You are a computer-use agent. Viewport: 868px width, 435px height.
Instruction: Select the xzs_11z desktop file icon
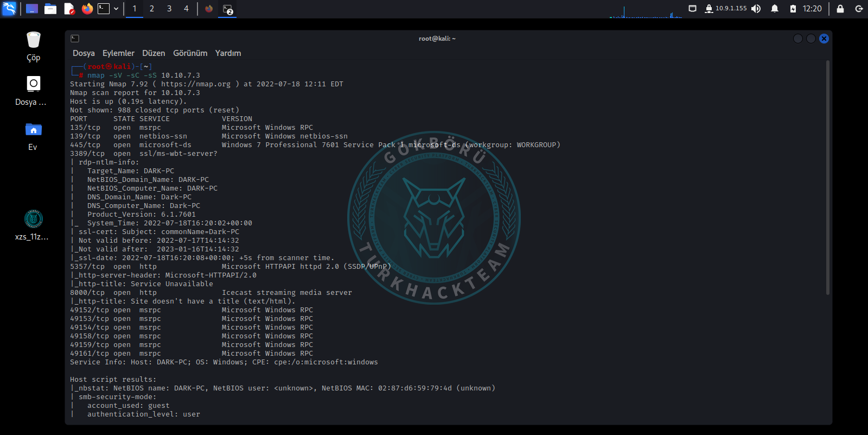pyautogui.click(x=32, y=225)
